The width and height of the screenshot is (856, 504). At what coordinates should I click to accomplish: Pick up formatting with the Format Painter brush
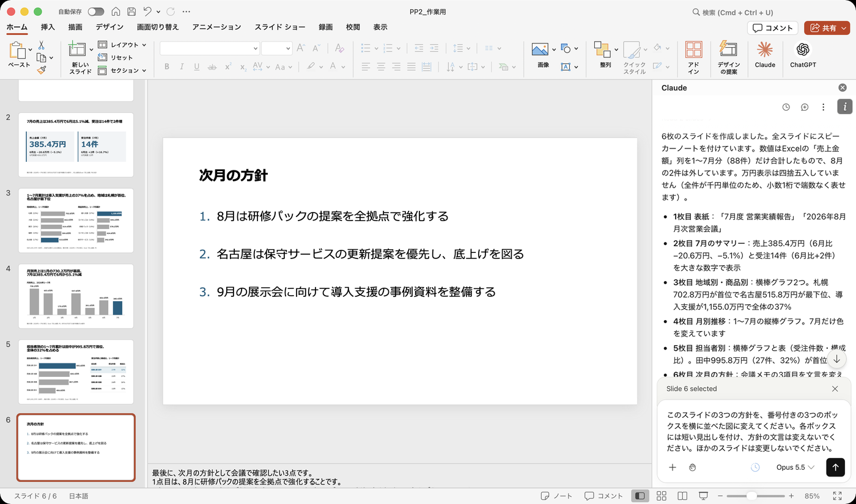41,70
